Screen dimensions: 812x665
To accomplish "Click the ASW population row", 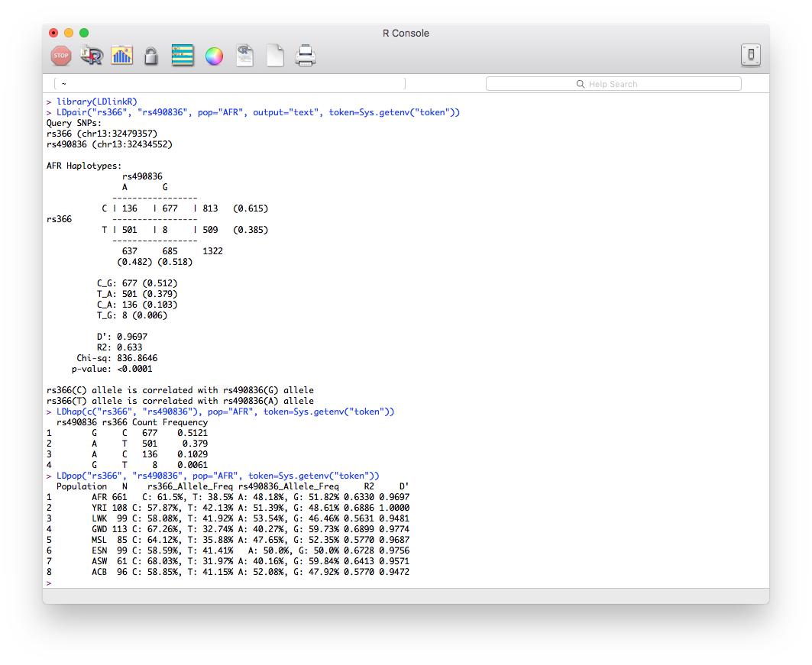I will 228,561.
